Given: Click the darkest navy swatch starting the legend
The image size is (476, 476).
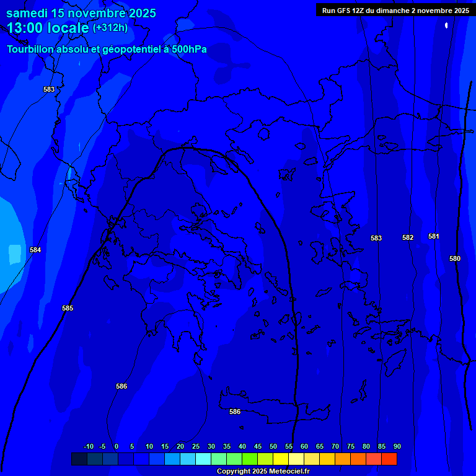Looking at the screenshot, I should tap(79, 459).
